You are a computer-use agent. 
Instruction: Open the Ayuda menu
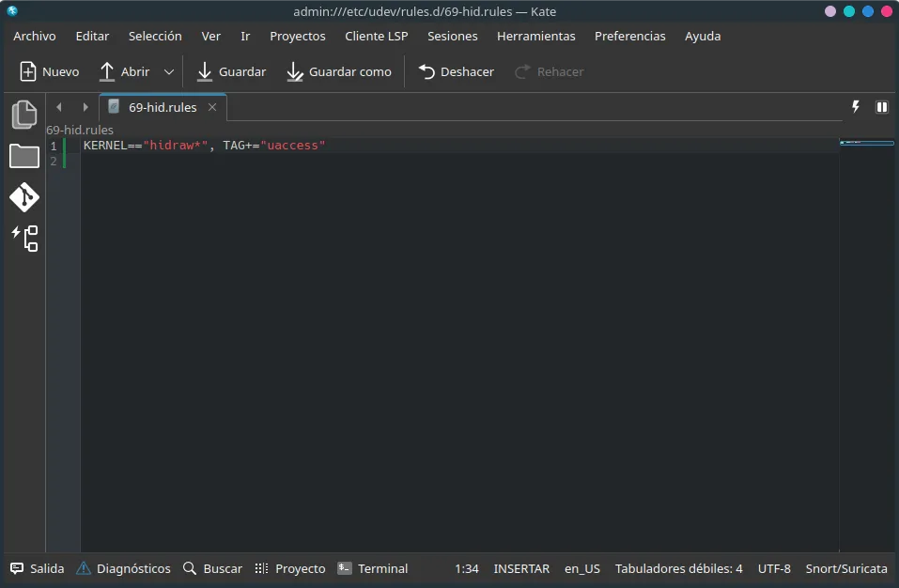click(703, 36)
